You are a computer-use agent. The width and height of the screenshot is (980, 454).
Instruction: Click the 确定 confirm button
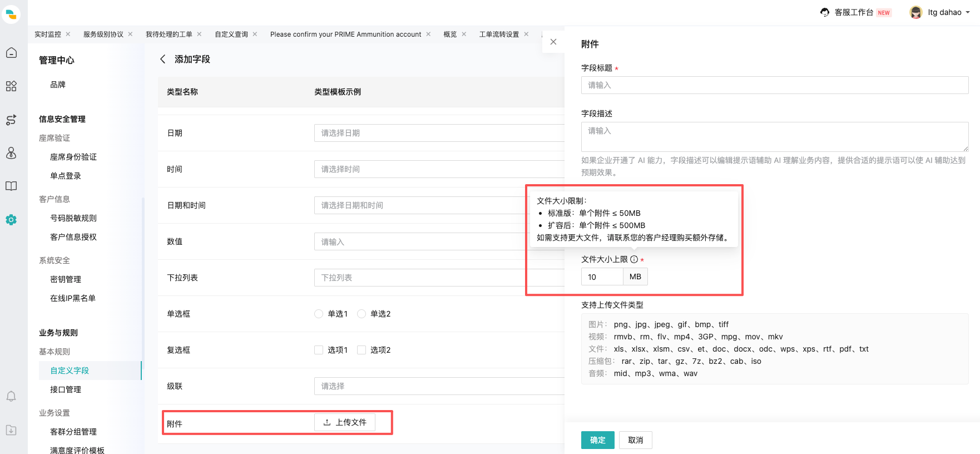(597, 440)
